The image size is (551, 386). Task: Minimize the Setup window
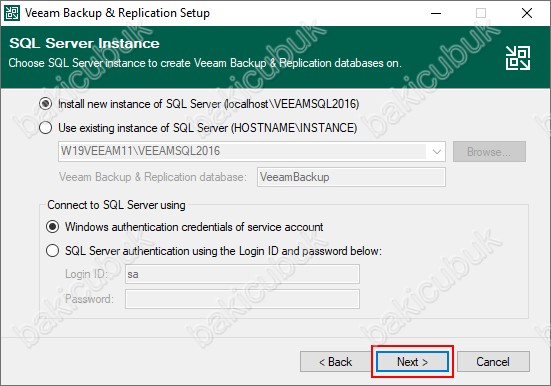[436, 13]
